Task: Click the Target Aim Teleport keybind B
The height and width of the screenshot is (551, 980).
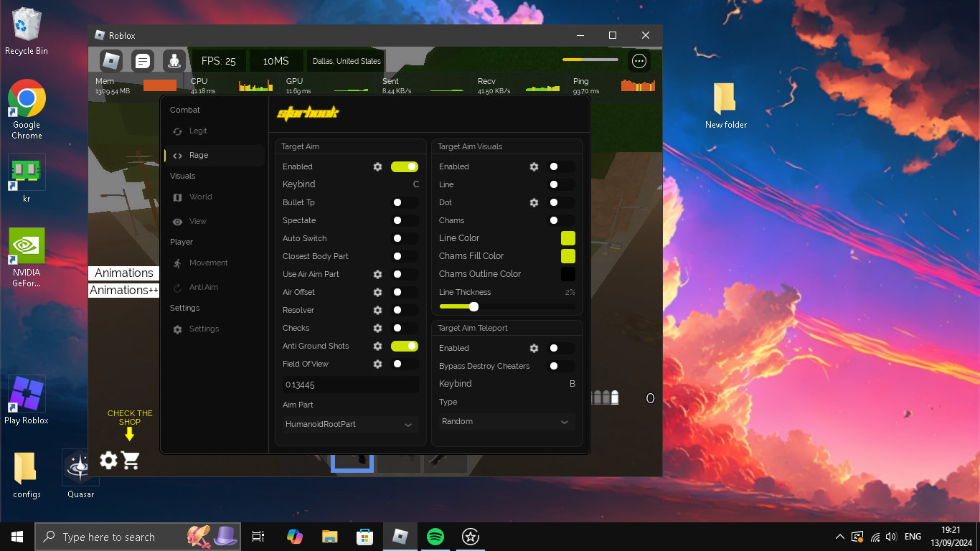Action: point(573,384)
